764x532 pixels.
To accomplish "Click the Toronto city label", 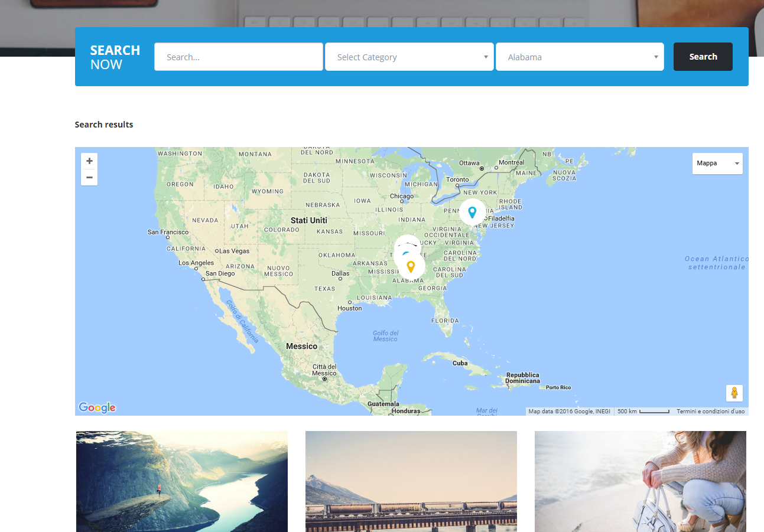I will 457,179.
